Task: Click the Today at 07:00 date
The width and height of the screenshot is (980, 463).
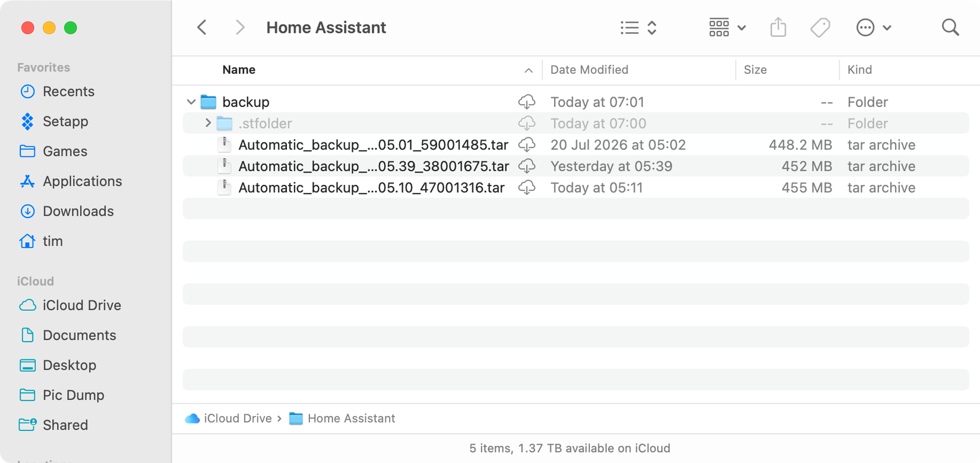Action: click(x=598, y=124)
